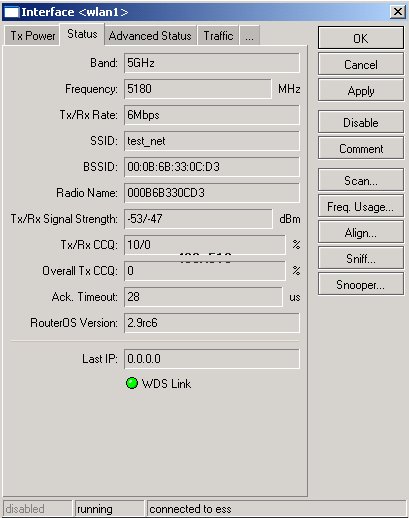Click the Last IP field
The width and height of the screenshot is (409, 518).
pos(212,359)
